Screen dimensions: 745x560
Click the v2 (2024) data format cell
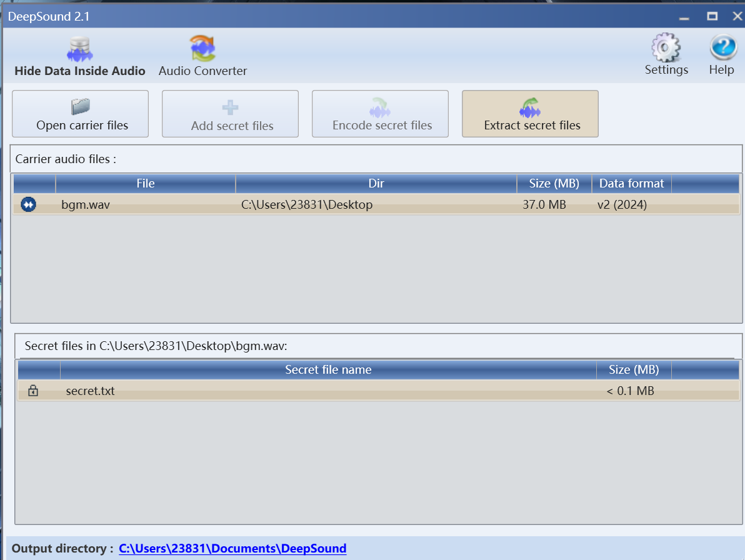[x=622, y=205]
